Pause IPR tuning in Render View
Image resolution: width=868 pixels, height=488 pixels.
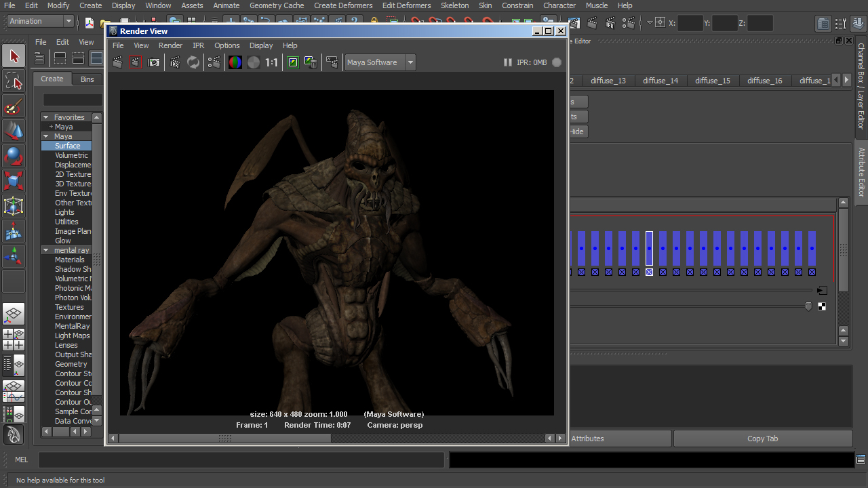point(507,62)
